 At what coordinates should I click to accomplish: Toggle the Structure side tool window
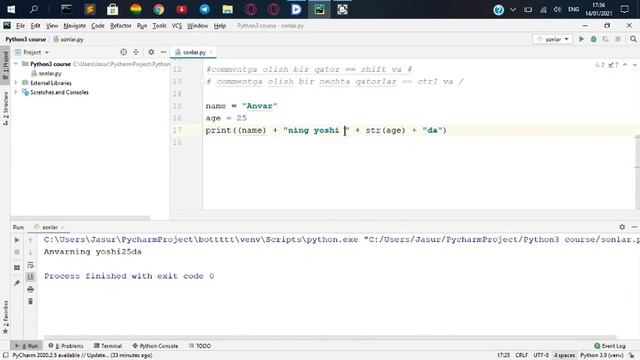pos(5,108)
